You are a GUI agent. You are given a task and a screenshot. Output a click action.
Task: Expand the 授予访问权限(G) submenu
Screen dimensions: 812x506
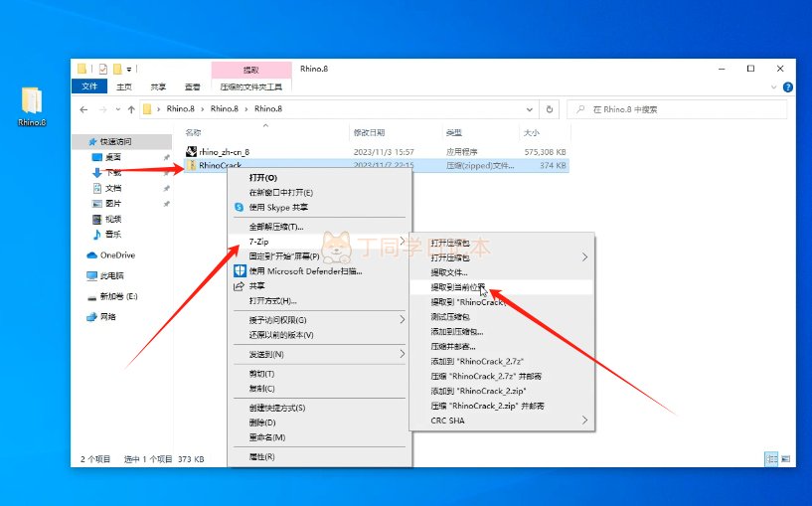319,320
